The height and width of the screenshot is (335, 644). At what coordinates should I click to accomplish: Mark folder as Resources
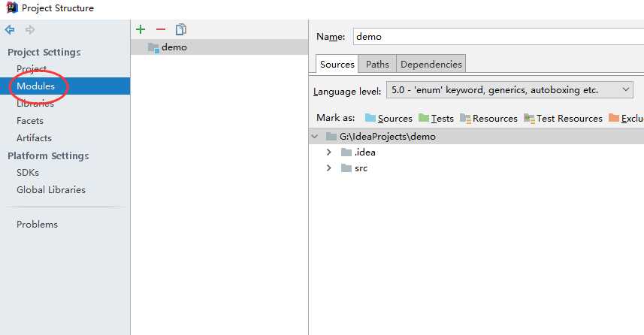(x=488, y=118)
